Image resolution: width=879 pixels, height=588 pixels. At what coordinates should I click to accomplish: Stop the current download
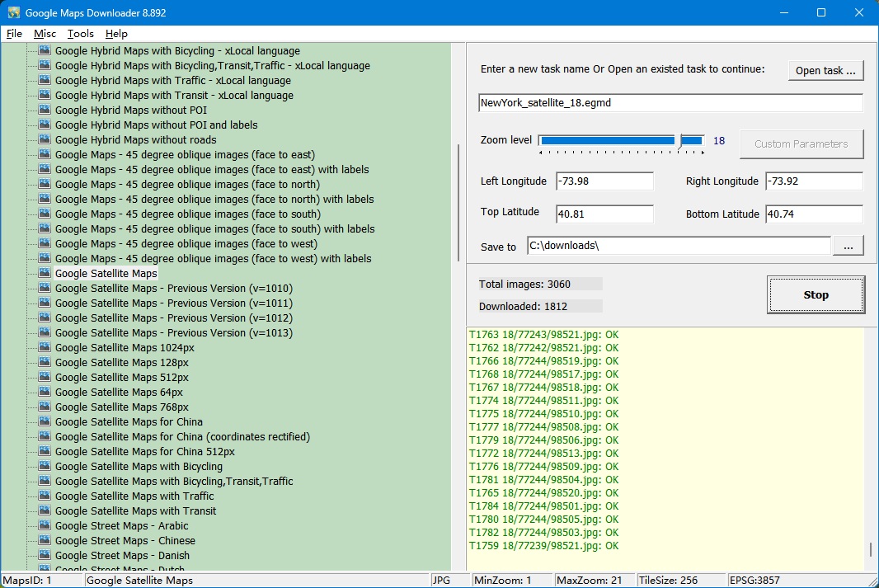coord(816,295)
